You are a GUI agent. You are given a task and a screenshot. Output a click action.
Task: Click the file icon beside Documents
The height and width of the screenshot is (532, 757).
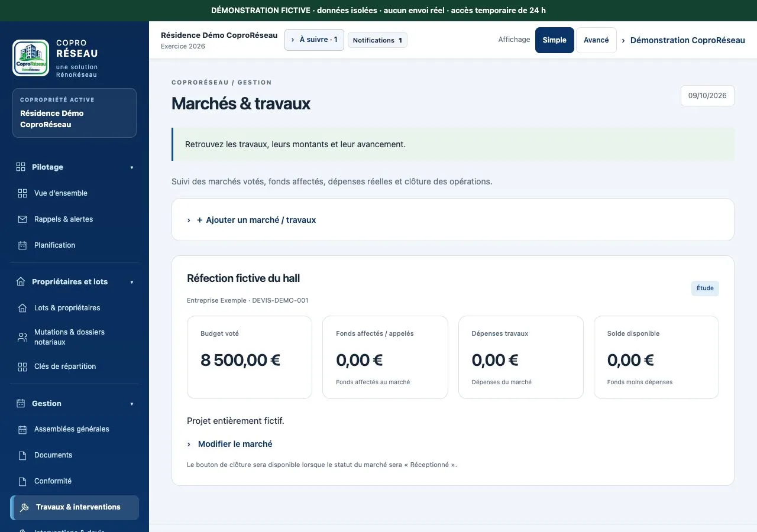22,455
